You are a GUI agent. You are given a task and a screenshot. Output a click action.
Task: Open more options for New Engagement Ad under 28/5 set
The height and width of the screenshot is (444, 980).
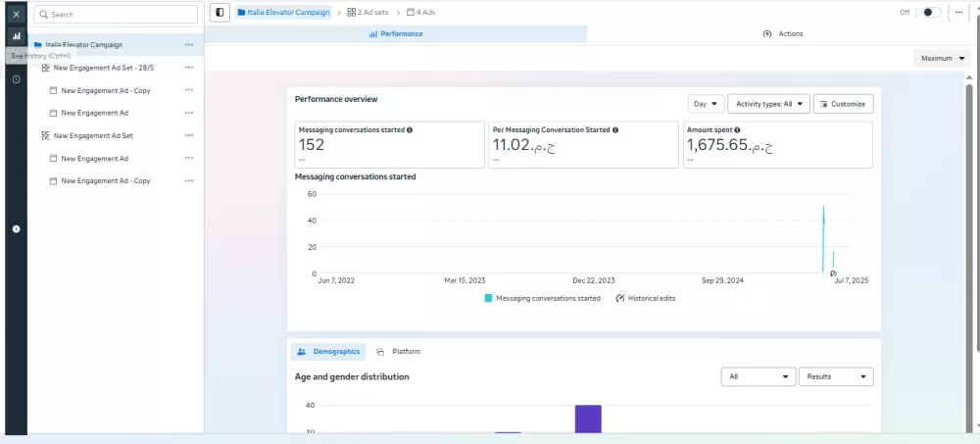(x=189, y=113)
